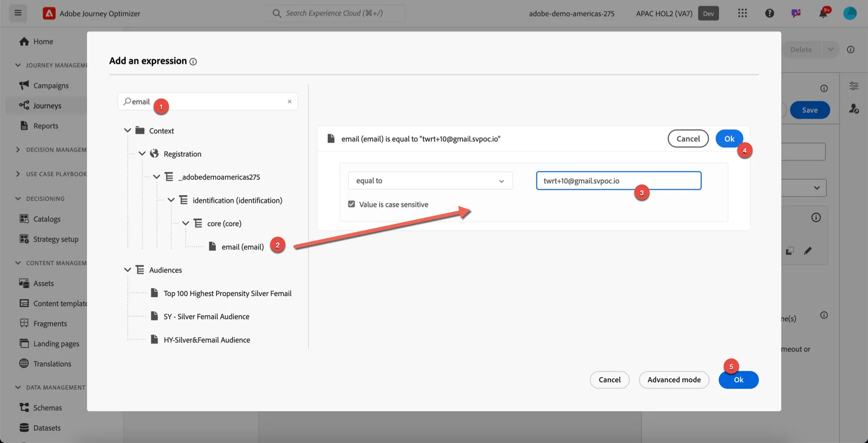Expand the Decision Management sidebar section
The height and width of the screenshot is (443, 868).
[18, 149]
